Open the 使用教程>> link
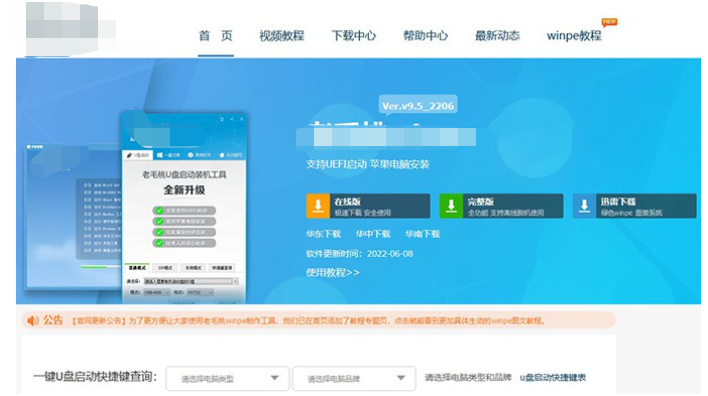The height and width of the screenshot is (396, 708). pyautogui.click(x=333, y=272)
